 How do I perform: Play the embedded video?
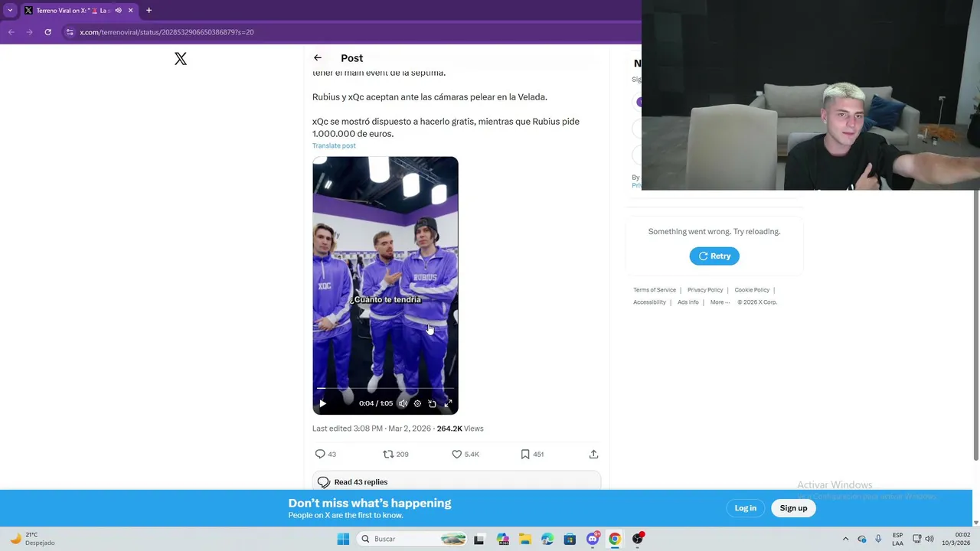coord(322,403)
